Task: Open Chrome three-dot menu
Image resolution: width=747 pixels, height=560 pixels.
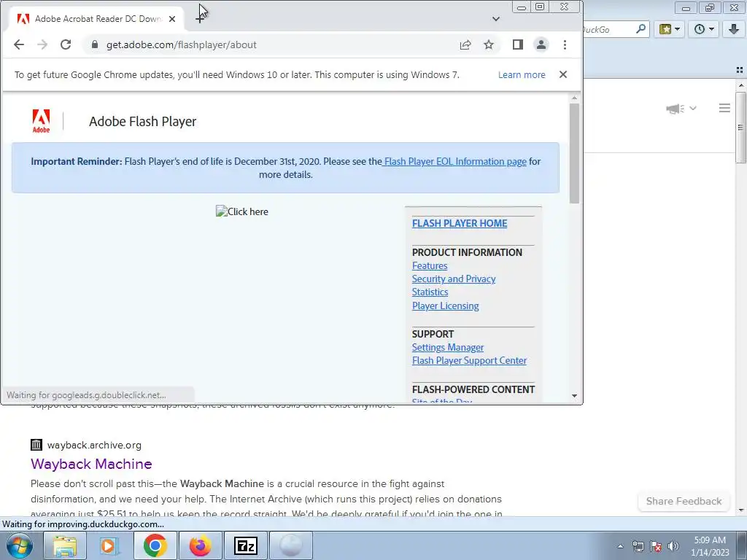Action: [565, 44]
